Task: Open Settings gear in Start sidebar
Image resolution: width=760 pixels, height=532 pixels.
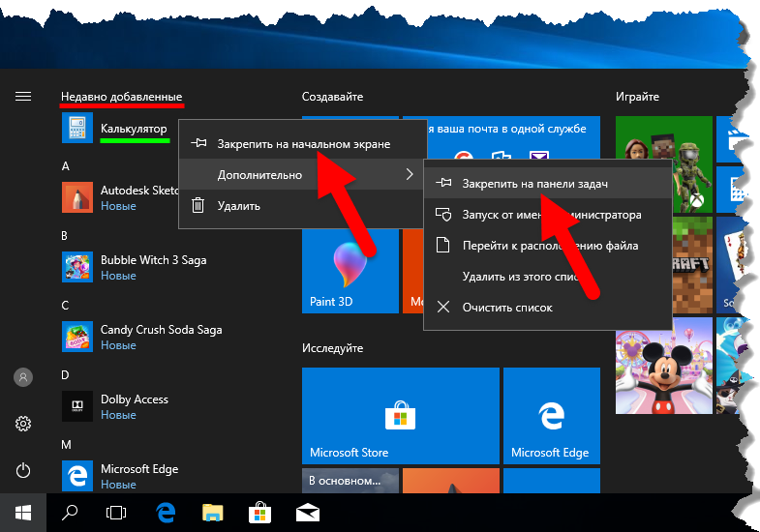Action: coord(23,424)
